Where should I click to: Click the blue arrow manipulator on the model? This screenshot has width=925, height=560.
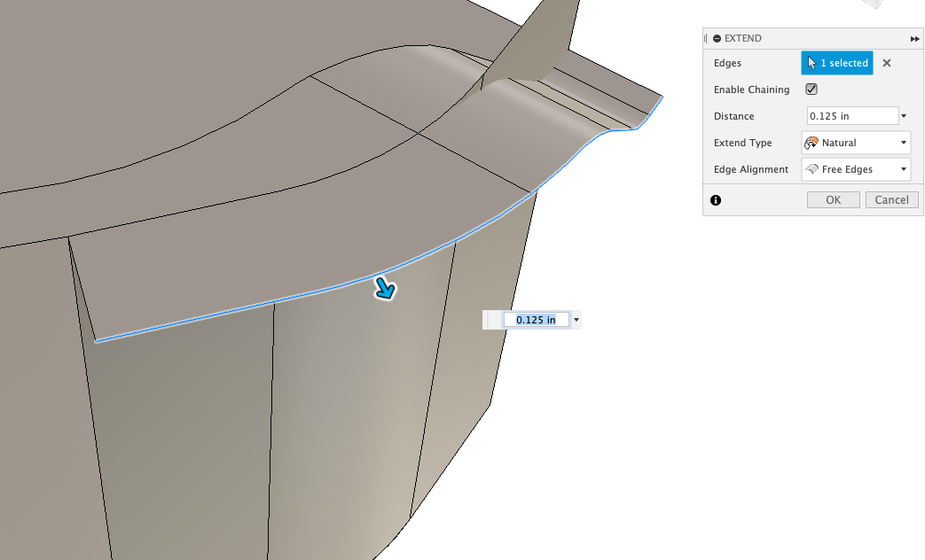[x=385, y=289]
